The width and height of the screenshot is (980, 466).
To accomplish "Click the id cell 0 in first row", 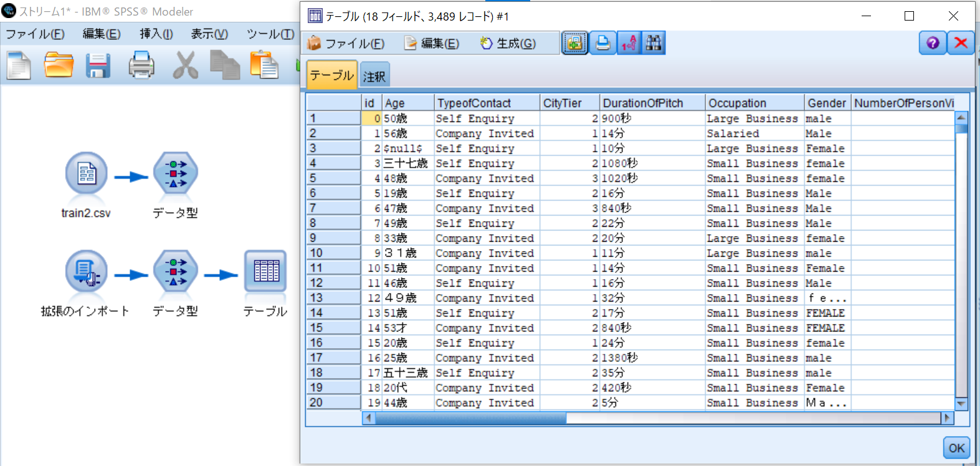I will pos(372,118).
